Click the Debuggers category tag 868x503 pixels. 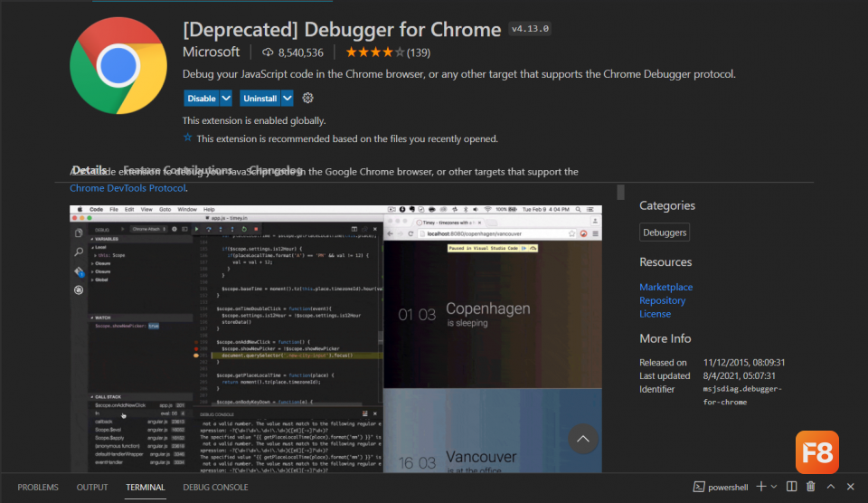[665, 233]
